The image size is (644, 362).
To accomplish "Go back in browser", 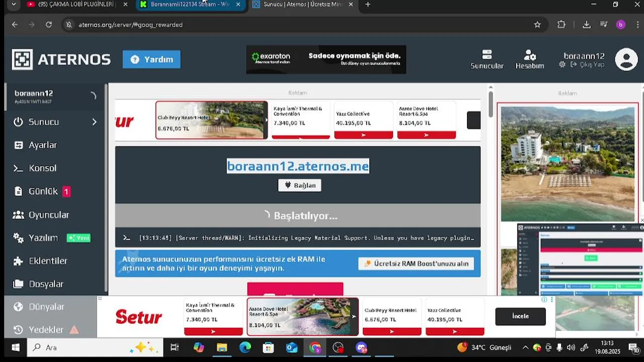I will click(x=15, y=25).
